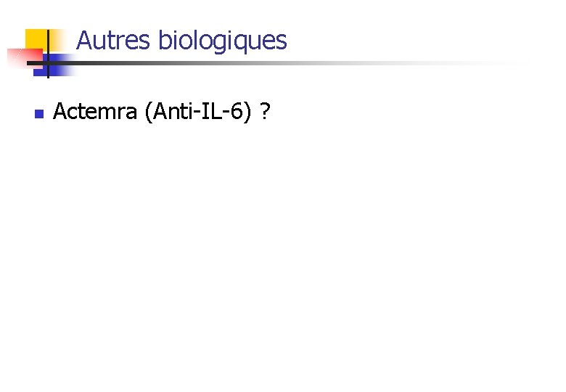Click the question mark after Anti-IL-6

click(x=265, y=111)
